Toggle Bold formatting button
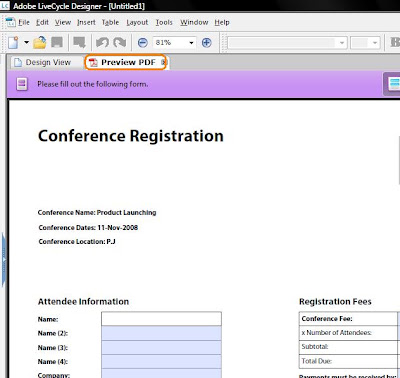 [x=395, y=43]
